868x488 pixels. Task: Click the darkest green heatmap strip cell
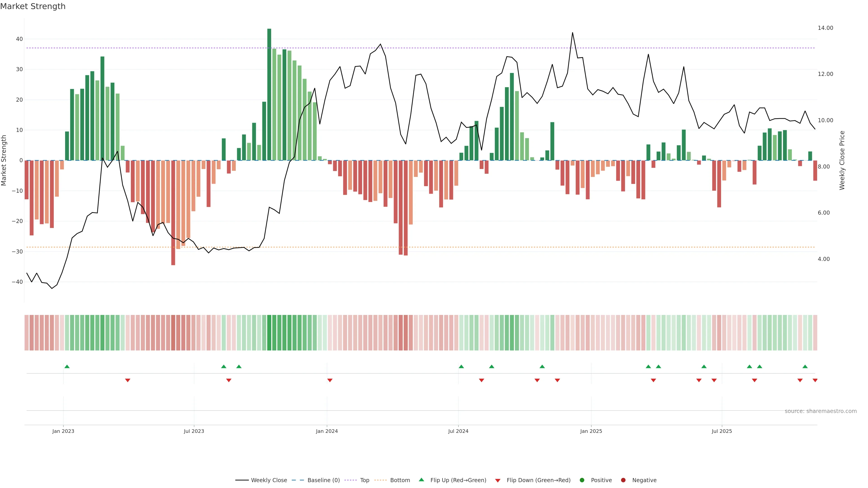pyautogui.click(x=269, y=332)
